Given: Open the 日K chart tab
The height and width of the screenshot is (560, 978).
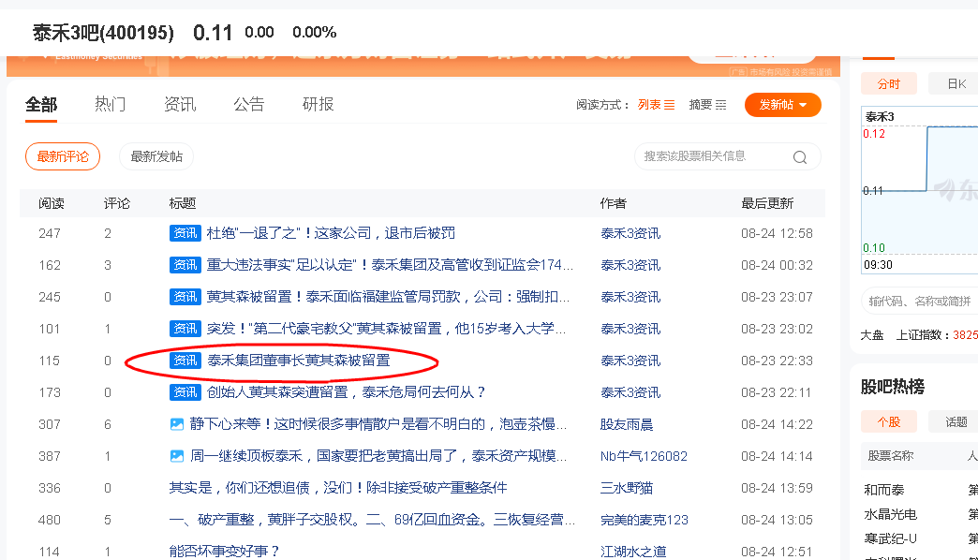Looking at the screenshot, I should pyautogui.click(x=956, y=83).
